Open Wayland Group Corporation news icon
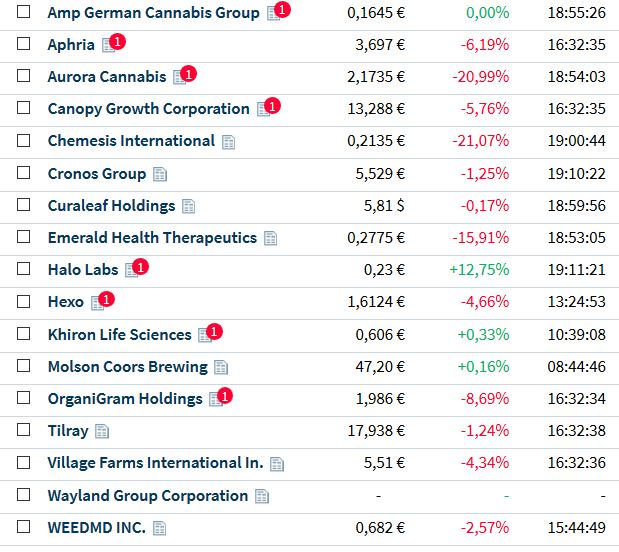The width and height of the screenshot is (619, 552). [x=262, y=496]
